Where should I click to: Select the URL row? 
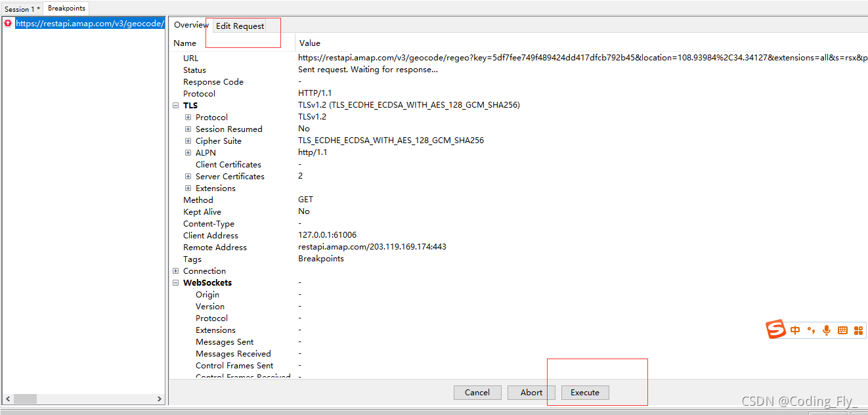click(x=519, y=58)
